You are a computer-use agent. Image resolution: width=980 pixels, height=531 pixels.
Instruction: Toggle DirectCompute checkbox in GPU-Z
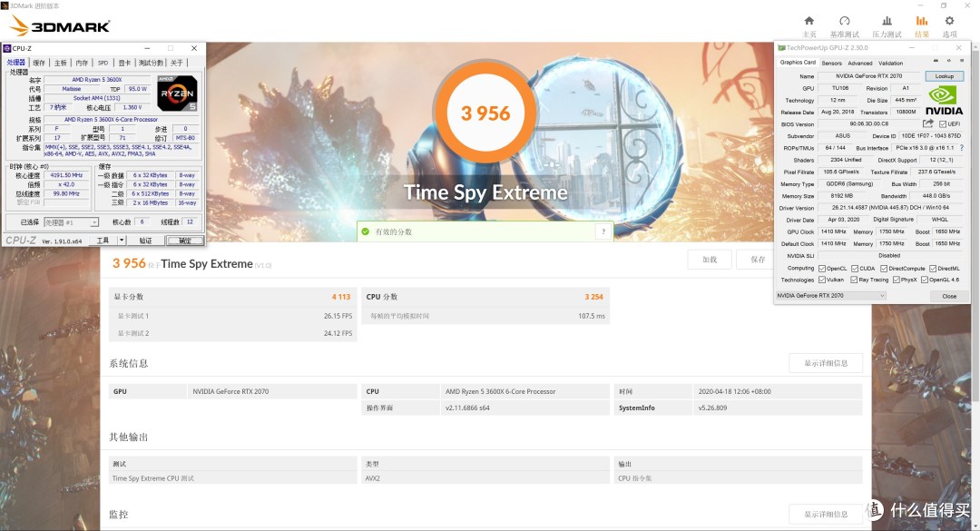click(x=884, y=269)
